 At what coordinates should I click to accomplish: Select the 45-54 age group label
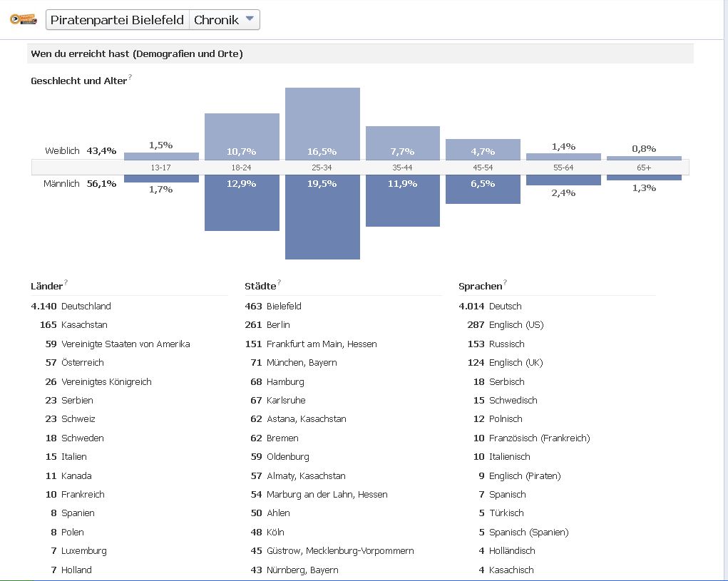pyautogui.click(x=483, y=168)
